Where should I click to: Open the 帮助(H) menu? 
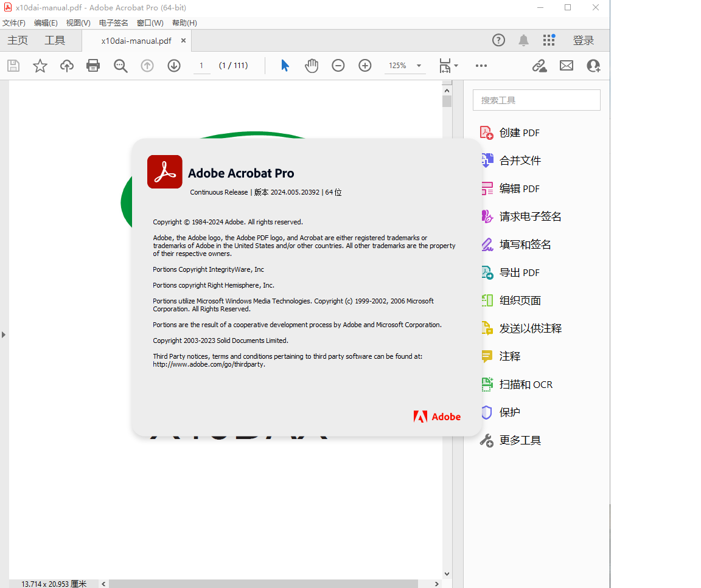[x=184, y=22]
